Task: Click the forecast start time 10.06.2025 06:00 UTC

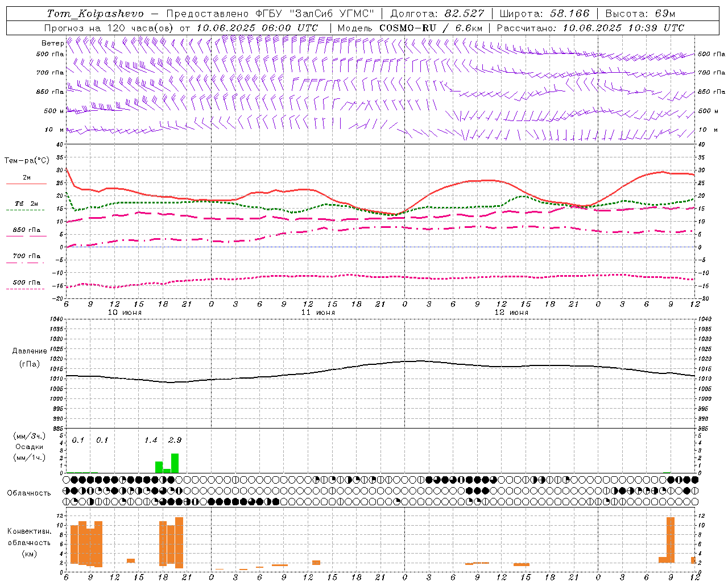Action: point(257,28)
